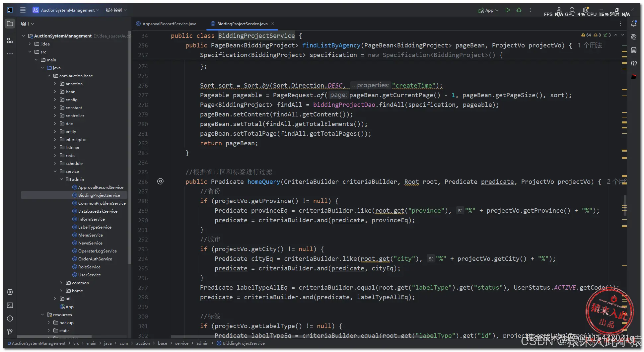This screenshot has width=644, height=352.
Task: Open the Problems tool window
Action: [10, 318]
